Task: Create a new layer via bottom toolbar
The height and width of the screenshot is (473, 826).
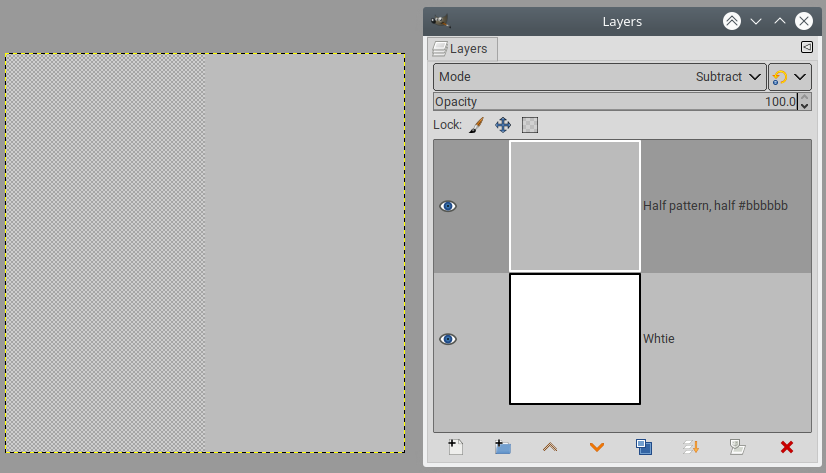Action: click(x=456, y=447)
